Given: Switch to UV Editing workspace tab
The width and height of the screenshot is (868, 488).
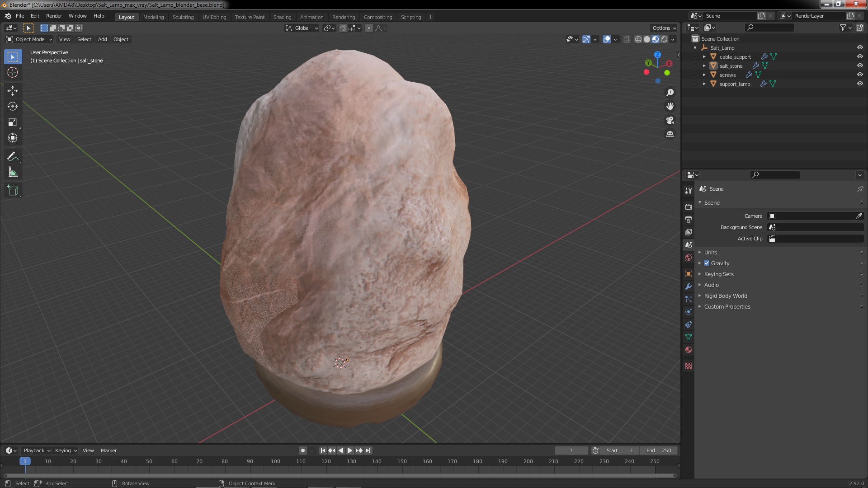Looking at the screenshot, I should click(x=214, y=17).
